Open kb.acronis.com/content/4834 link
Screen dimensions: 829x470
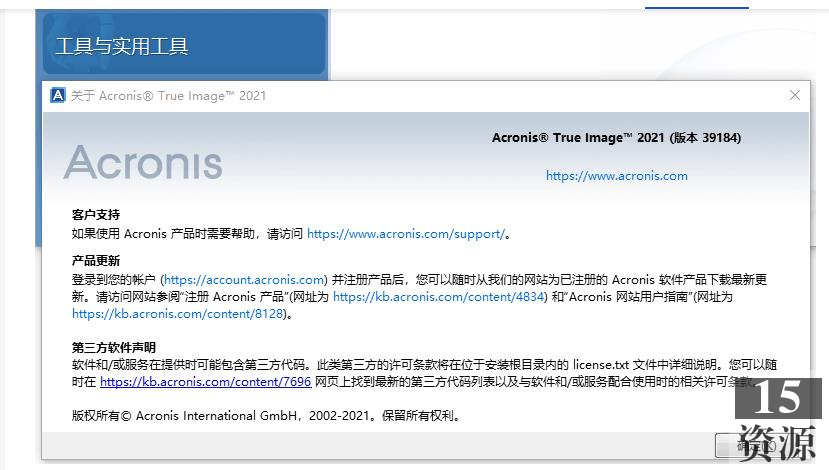(x=439, y=297)
